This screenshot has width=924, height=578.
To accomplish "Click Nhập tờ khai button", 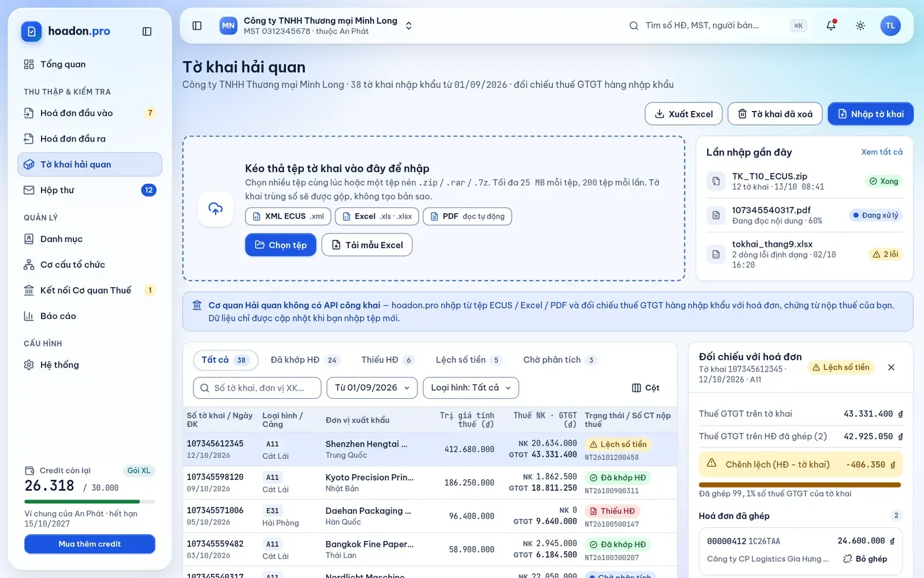I will pyautogui.click(x=871, y=114).
